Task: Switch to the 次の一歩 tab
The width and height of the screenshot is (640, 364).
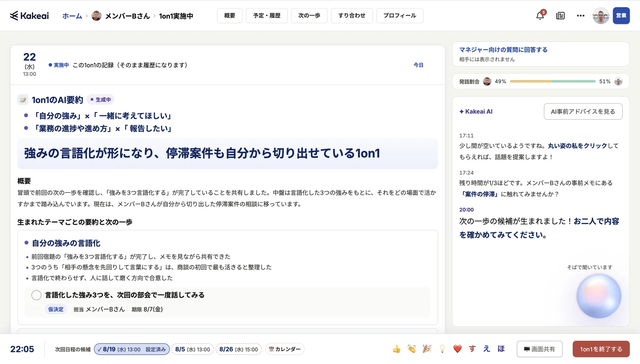Action: pos(309,16)
